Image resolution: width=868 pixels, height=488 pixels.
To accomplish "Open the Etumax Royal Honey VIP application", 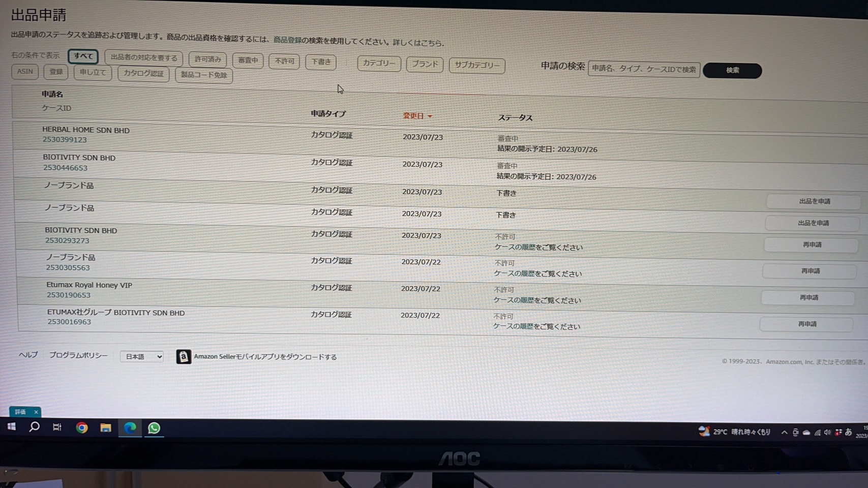I will click(x=89, y=285).
